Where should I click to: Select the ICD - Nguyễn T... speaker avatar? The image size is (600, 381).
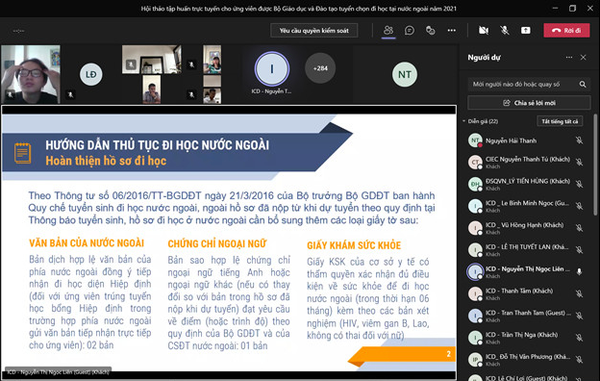click(x=272, y=69)
